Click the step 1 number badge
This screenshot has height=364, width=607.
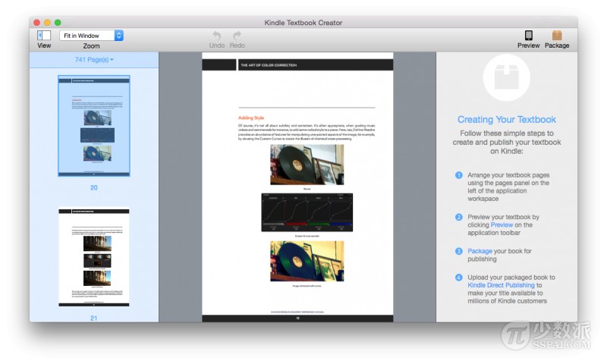coord(459,175)
